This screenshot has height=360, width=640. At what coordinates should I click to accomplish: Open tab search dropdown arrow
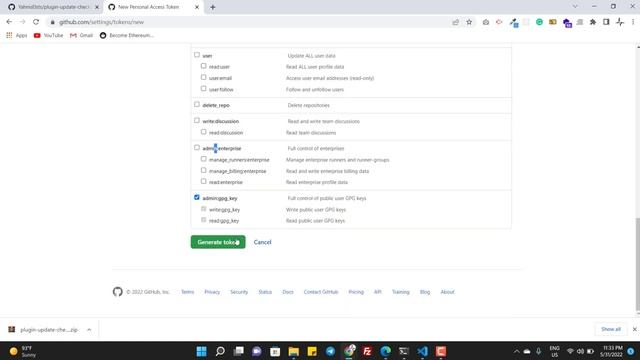[575, 7]
